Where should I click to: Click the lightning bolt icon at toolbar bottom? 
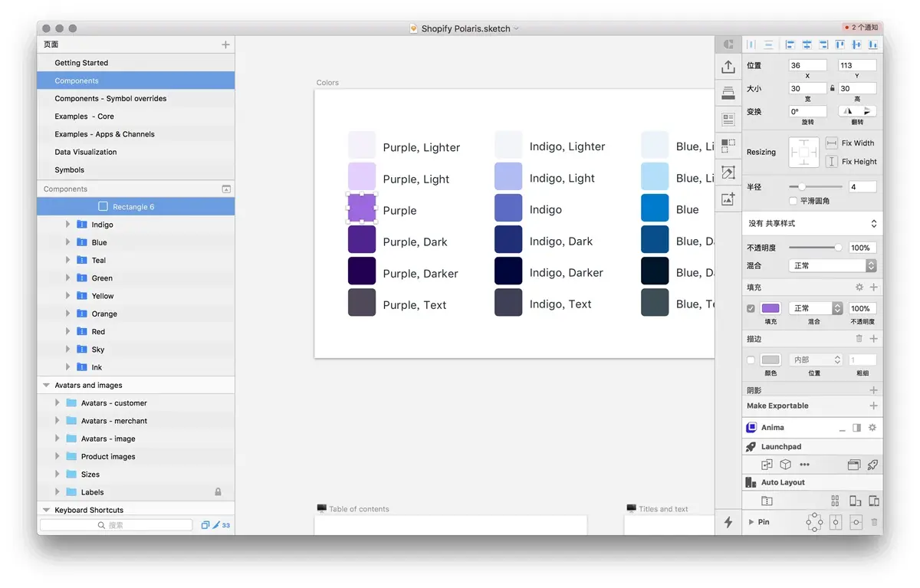[728, 522]
